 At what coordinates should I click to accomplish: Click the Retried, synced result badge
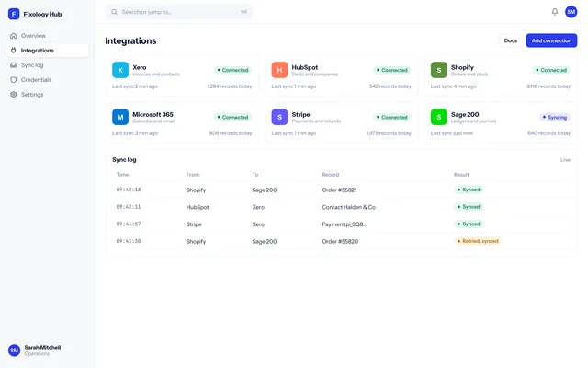pos(478,241)
